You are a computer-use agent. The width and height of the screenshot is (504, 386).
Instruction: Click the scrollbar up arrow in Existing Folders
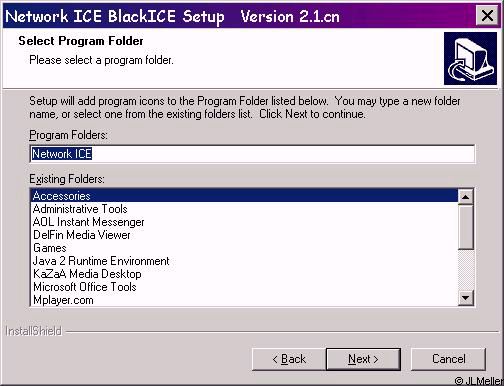click(465, 196)
